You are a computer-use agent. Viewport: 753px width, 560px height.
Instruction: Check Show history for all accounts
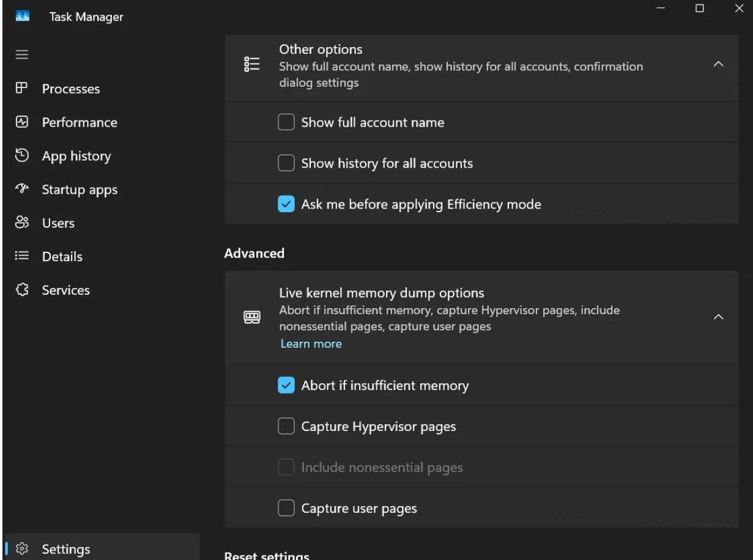(x=286, y=163)
